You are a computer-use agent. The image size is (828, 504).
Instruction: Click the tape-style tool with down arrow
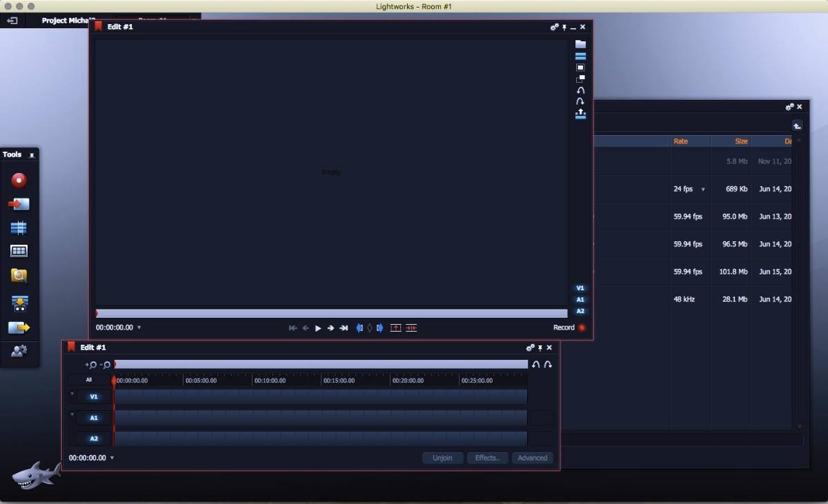[x=19, y=303]
